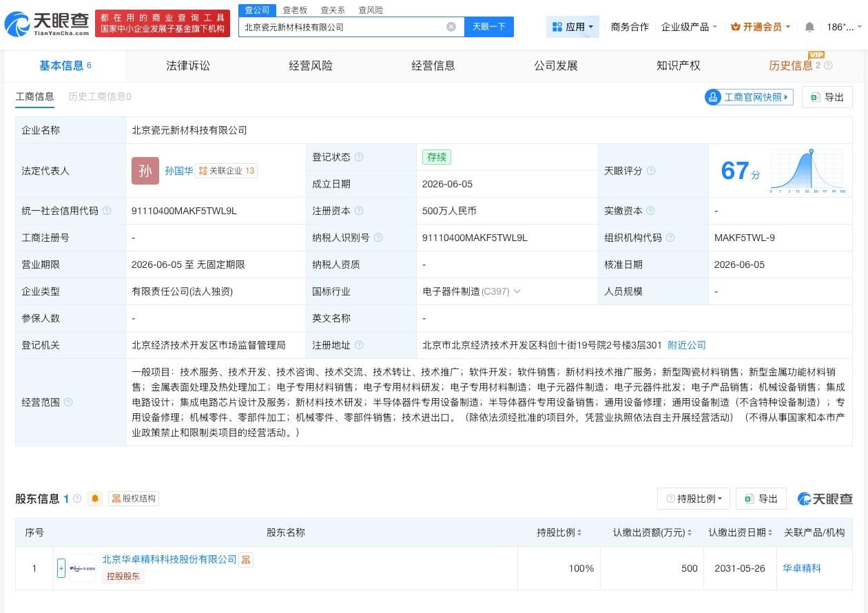
Task: Open the 持股比例 filter dropdown
Action: pos(694,499)
